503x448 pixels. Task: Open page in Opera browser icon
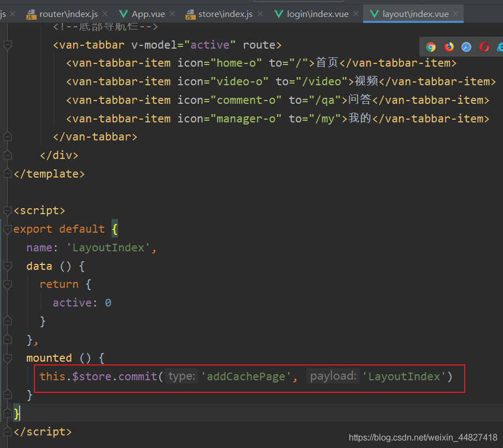tap(484, 47)
